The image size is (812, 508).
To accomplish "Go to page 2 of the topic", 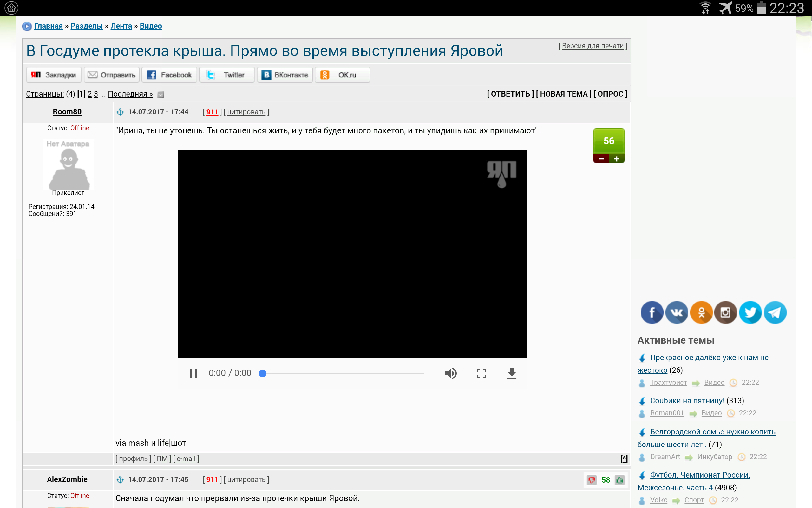I will (x=89, y=94).
